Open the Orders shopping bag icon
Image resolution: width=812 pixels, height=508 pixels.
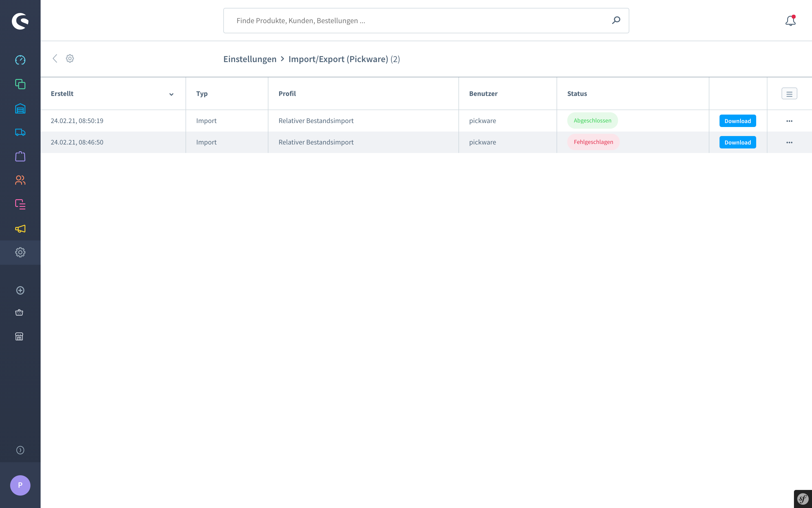pos(20,156)
